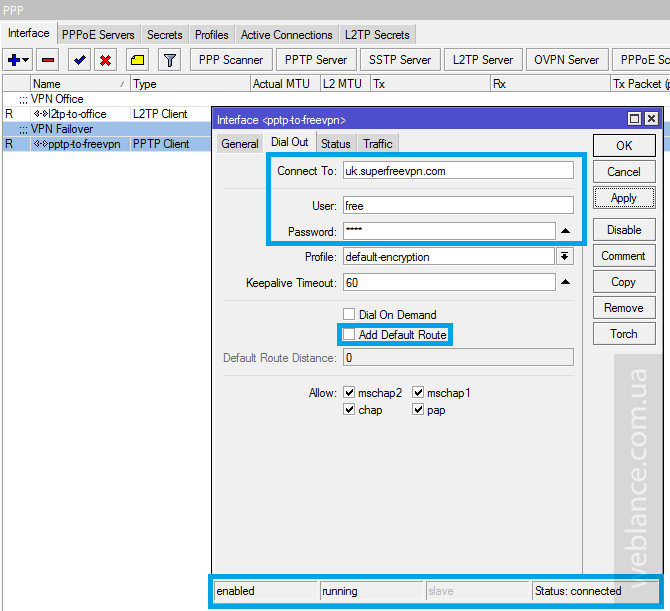Screen dimensions: 670x611
Task: Open the L2TP Secrets tab
Action: pos(377,35)
